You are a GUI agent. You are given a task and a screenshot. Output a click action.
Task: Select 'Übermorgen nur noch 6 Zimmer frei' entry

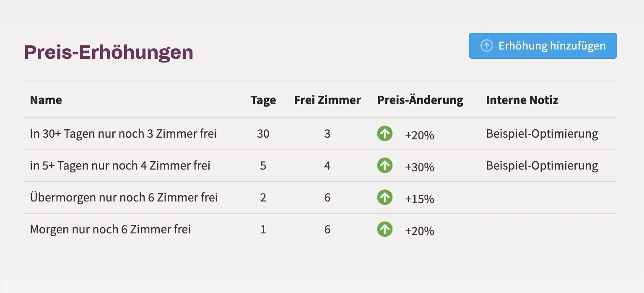124,197
